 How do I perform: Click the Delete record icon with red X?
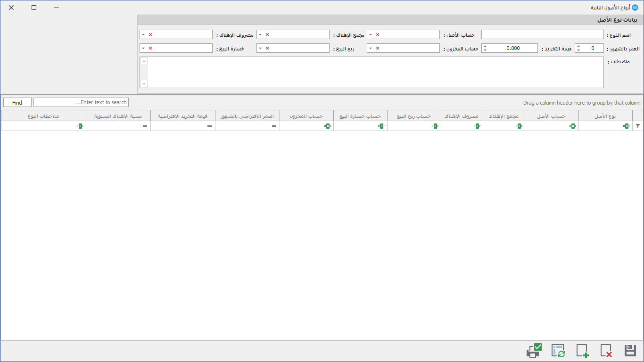[606, 351]
